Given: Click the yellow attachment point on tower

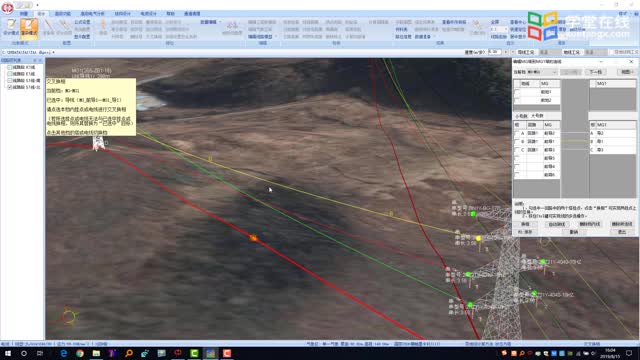Looking at the screenshot, I should click(x=478, y=238).
